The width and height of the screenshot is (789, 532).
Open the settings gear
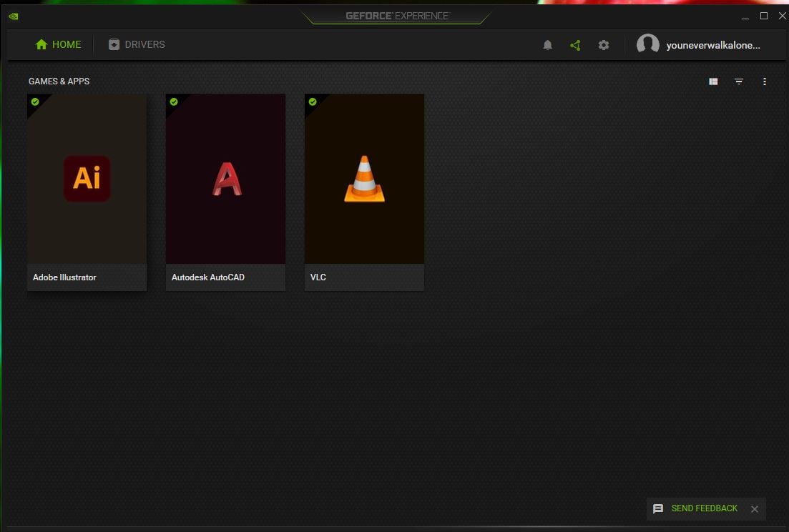[603, 45]
